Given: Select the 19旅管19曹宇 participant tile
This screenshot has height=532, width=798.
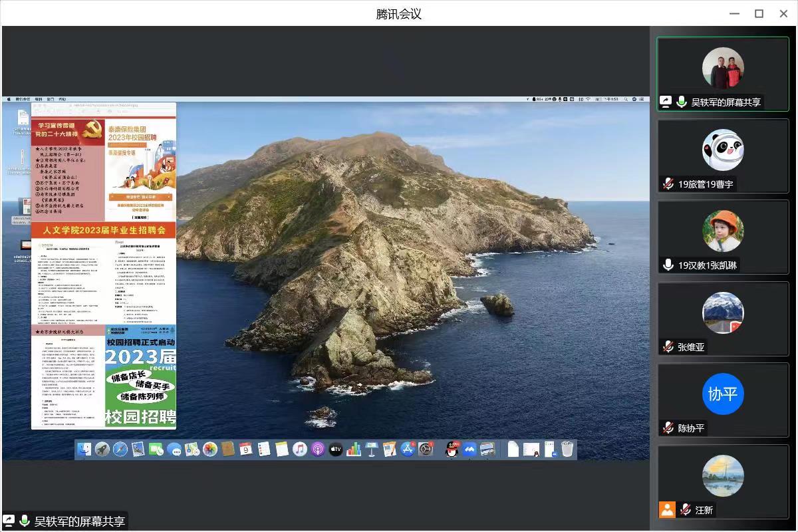Looking at the screenshot, I should pyautogui.click(x=723, y=155).
